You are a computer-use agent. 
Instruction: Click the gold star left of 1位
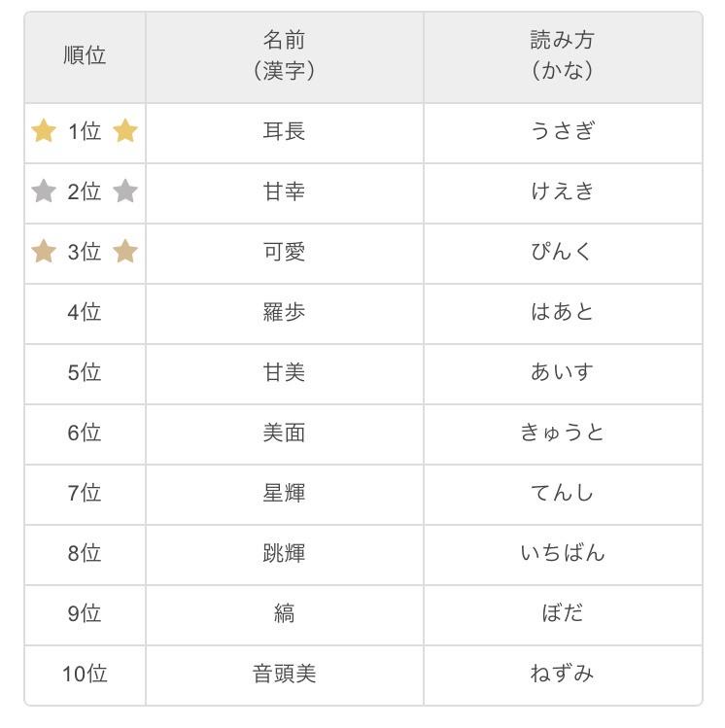44,130
